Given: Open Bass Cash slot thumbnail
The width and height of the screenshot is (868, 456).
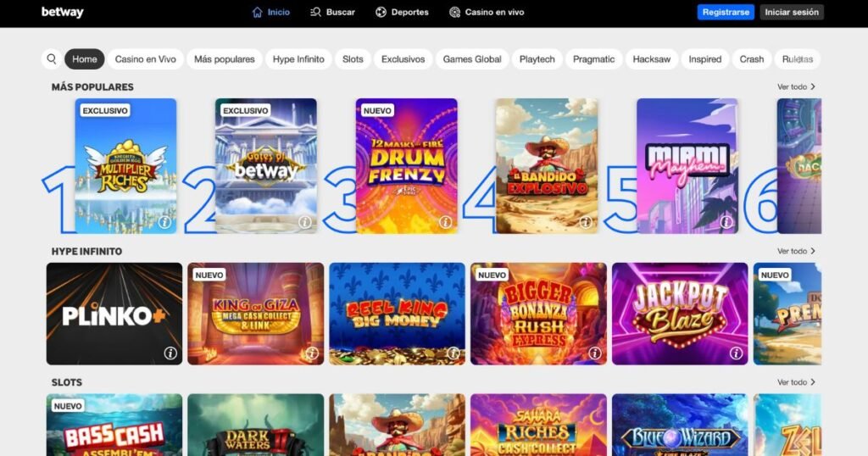Looking at the screenshot, I should click(x=114, y=425).
